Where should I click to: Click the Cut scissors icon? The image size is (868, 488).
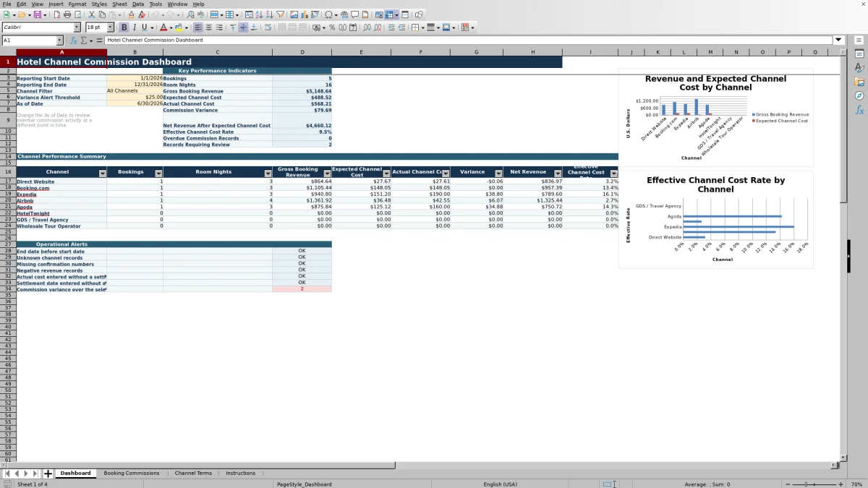tap(92, 14)
